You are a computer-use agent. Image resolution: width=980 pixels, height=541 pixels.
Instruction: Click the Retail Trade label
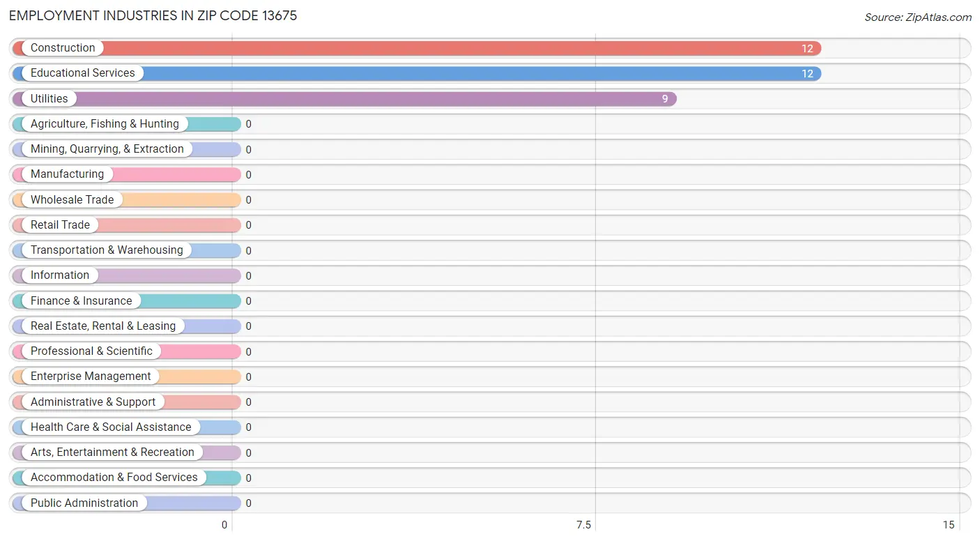60,225
